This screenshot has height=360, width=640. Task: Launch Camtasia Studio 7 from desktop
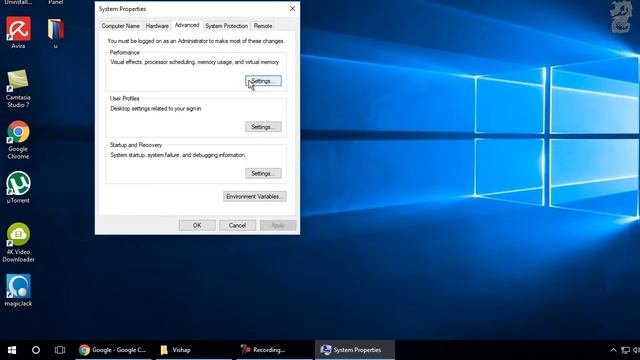click(18, 88)
